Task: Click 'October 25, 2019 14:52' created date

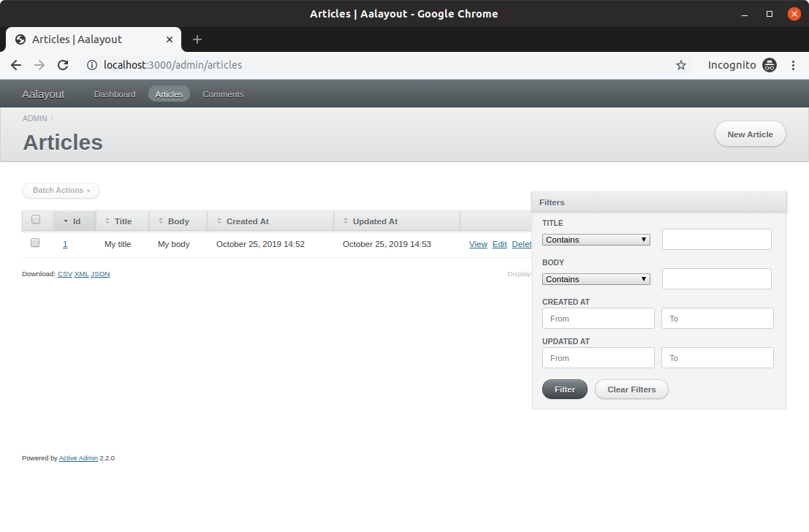Action: pyautogui.click(x=261, y=244)
